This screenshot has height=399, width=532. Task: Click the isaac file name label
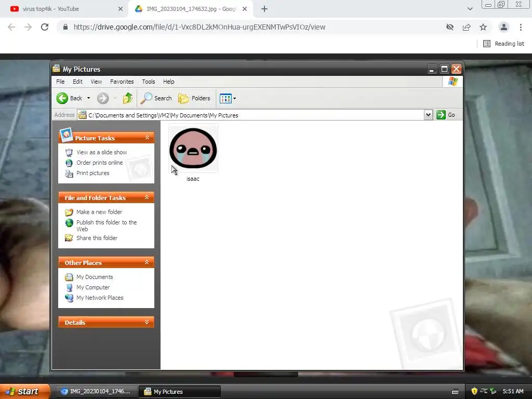point(193,179)
